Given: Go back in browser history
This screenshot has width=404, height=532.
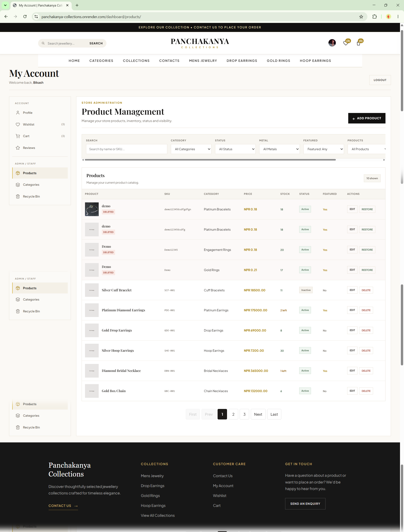Looking at the screenshot, I should (x=6, y=17).
